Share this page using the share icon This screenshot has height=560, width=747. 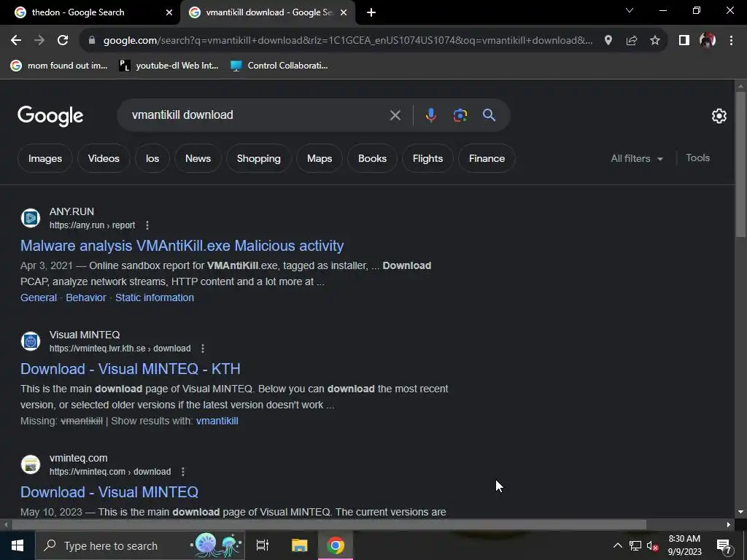(632, 41)
